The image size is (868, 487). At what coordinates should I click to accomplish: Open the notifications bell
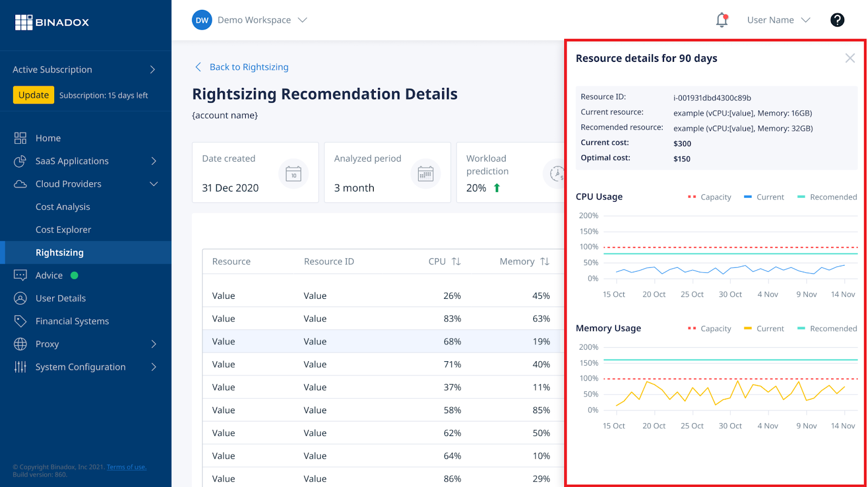click(x=722, y=20)
